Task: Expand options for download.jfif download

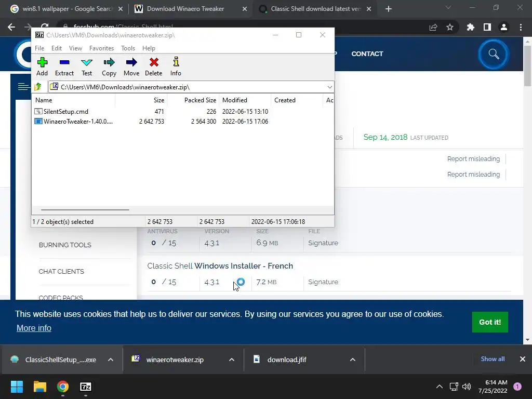Action: click(353, 360)
